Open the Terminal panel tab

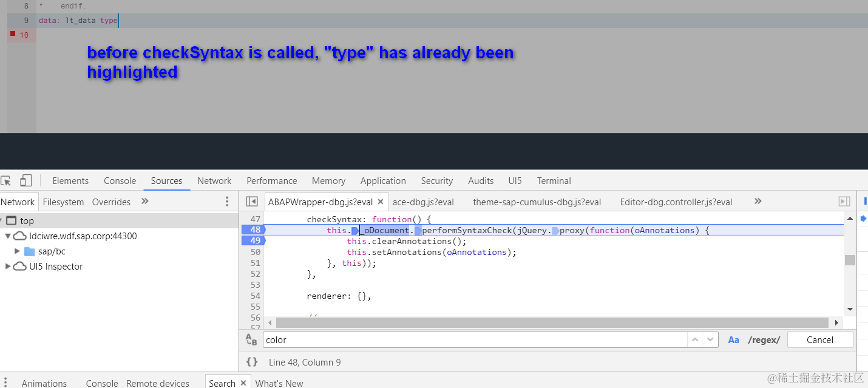554,181
